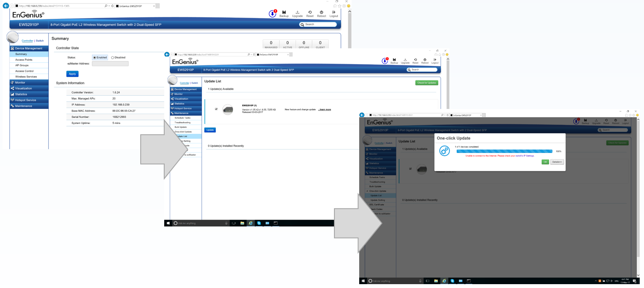This screenshot has height=288, width=644.
Task: Expand Visualization in the Summary window sidebar
Action: [29, 88]
